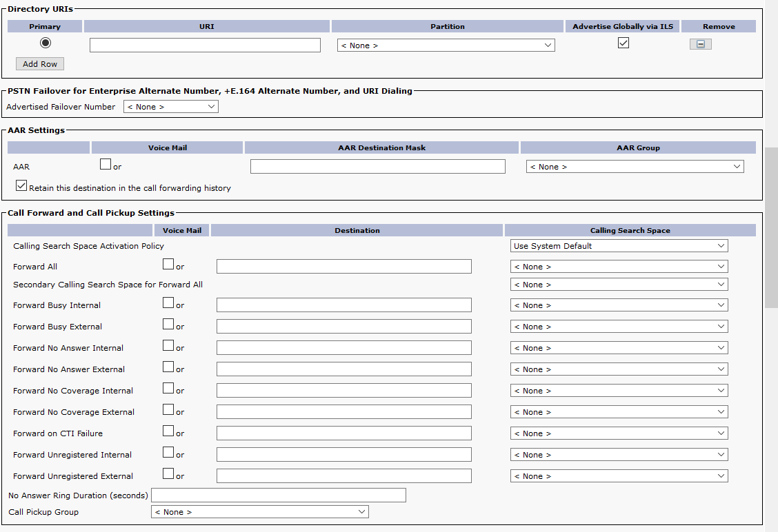Image resolution: width=778 pixels, height=532 pixels.
Task: Toggle Retain destination in call forwarding history
Action: click(21, 186)
